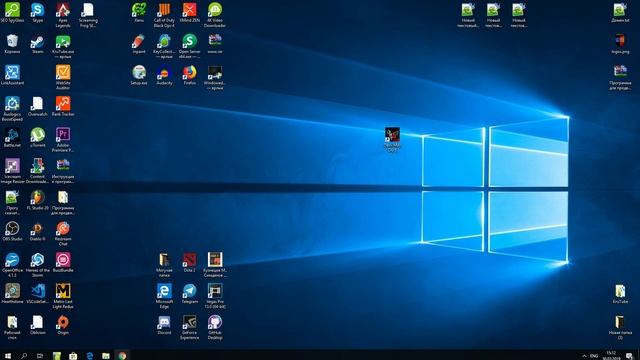
Task: Open the GeForce Experience shortcut
Action: click(x=189, y=328)
